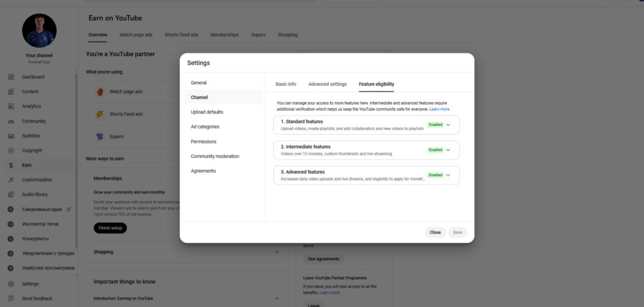Open Ad categories settings

223,127
